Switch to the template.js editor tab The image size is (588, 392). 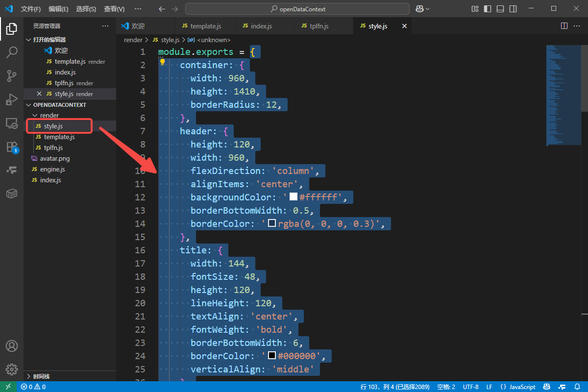pyautogui.click(x=205, y=26)
